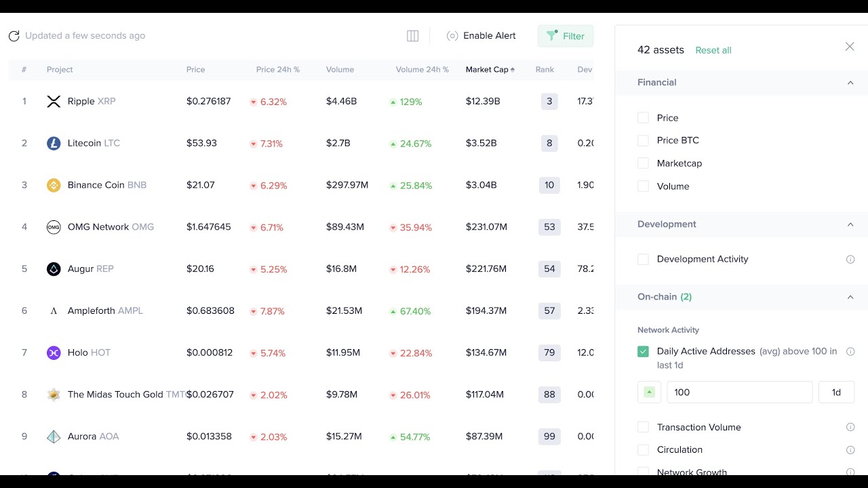Click the Aurora logo icon
This screenshot has width=868, height=488.
(x=54, y=436)
